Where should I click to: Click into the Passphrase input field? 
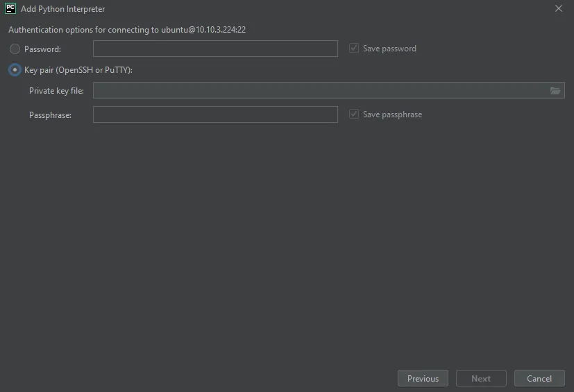(215, 114)
